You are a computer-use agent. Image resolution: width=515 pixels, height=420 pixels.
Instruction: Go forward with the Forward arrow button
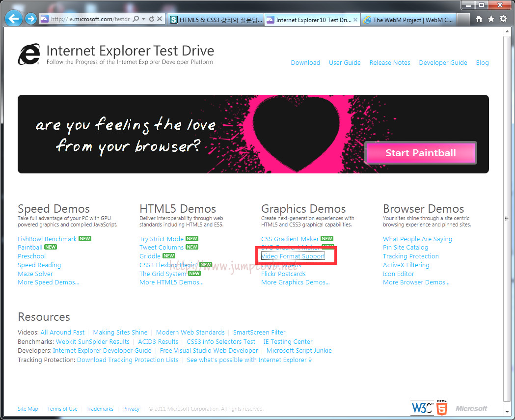tap(31, 19)
